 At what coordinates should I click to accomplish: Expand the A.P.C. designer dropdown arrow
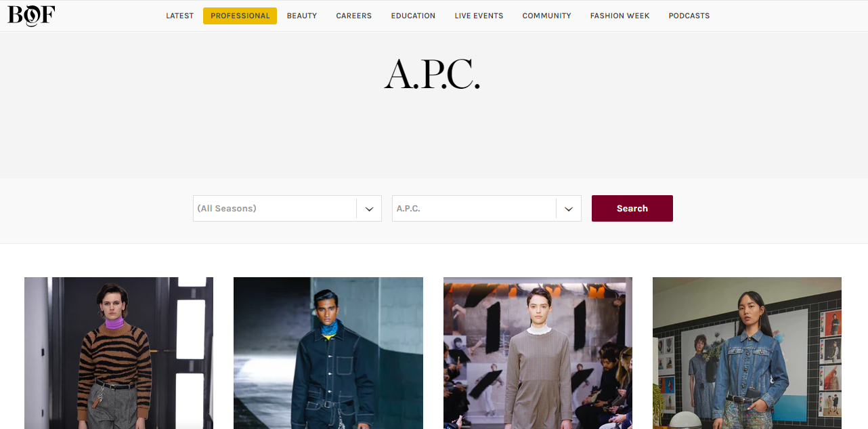pos(569,209)
